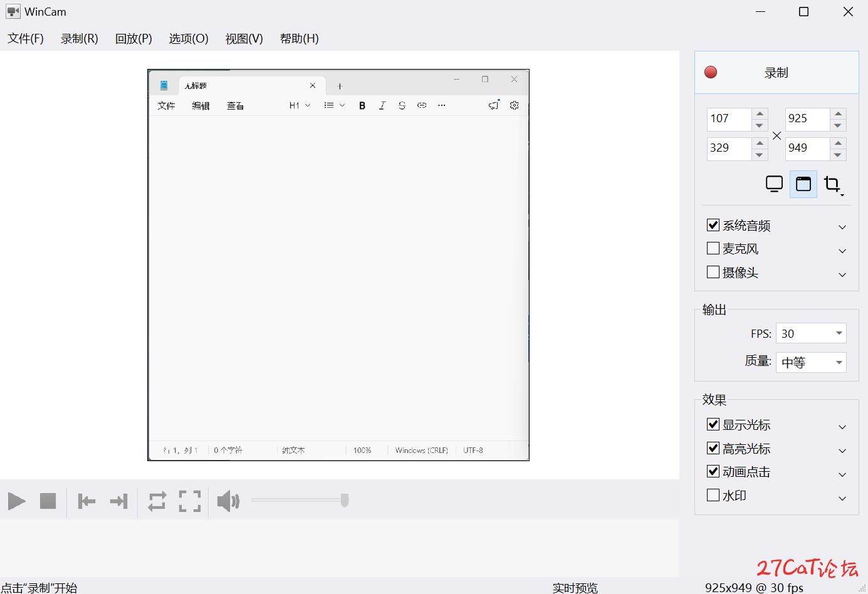This screenshot has height=594, width=868.
Task: Click the stop playback icon
Action: pos(48,501)
